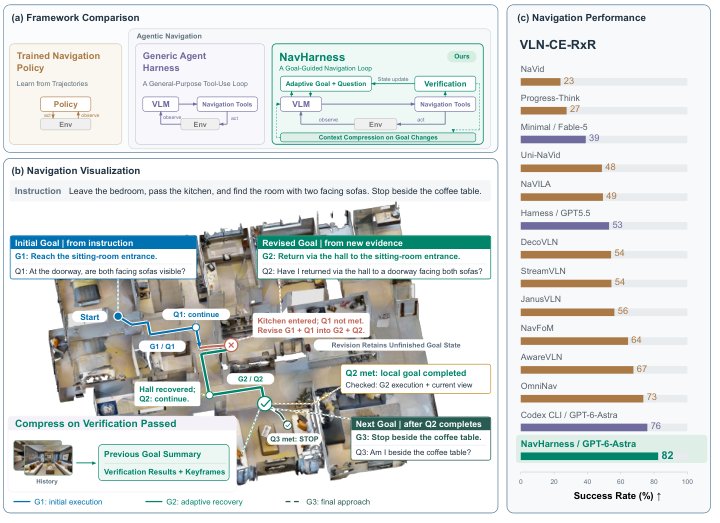The image size is (720, 523).
Task: Open the History keyframes thumbnail
Action: coord(43,457)
